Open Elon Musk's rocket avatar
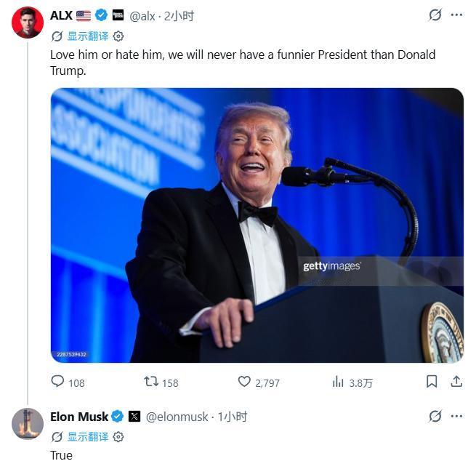The image size is (476, 469). (x=28, y=424)
